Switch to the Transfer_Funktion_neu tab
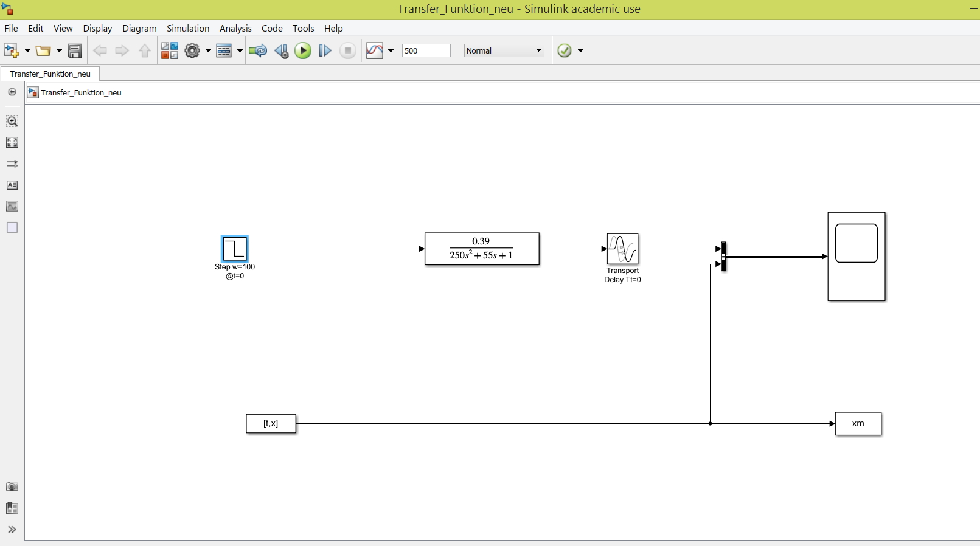980x546 pixels. [50, 74]
